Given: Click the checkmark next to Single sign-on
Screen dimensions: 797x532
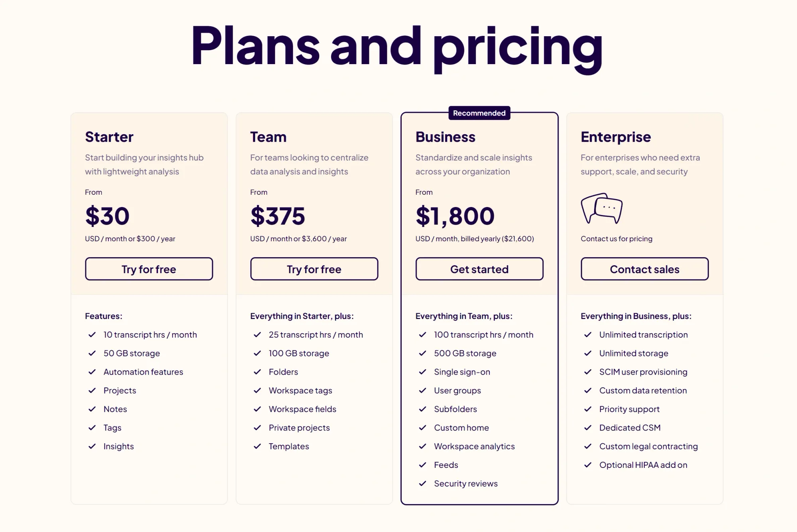Looking at the screenshot, I should pos(422,372).
